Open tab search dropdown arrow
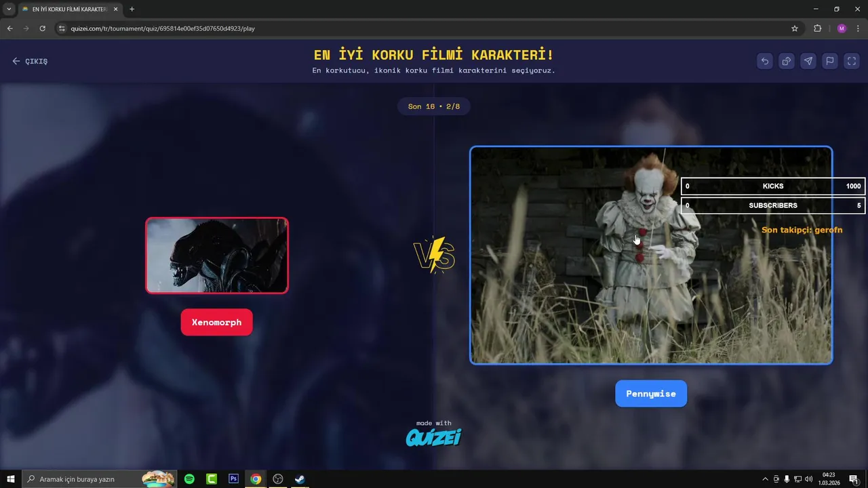The image size is (868, 488). 9,9
